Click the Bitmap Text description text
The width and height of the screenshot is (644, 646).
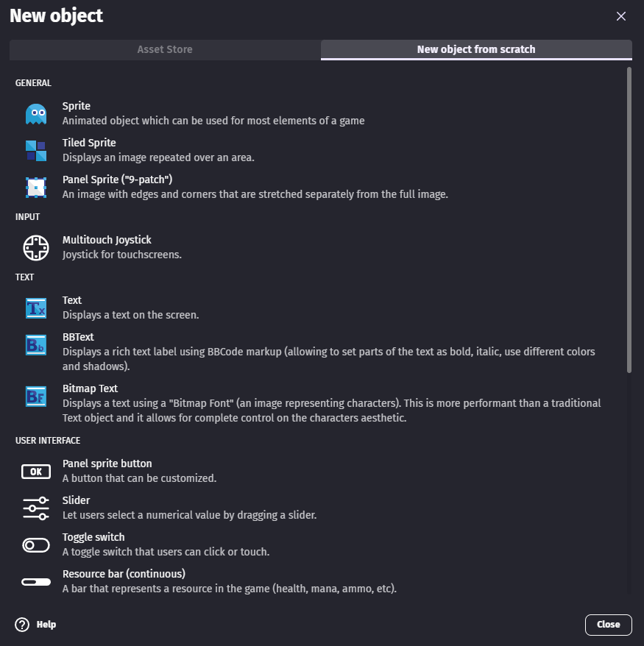pyautogui.click(x=331, y=411)
